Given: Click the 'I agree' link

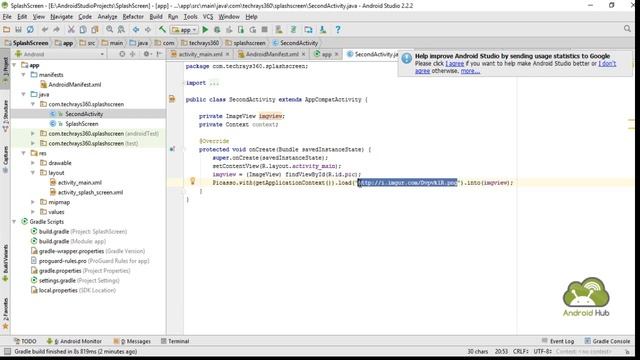Looking at the screenshot, I should pos(455,64).
